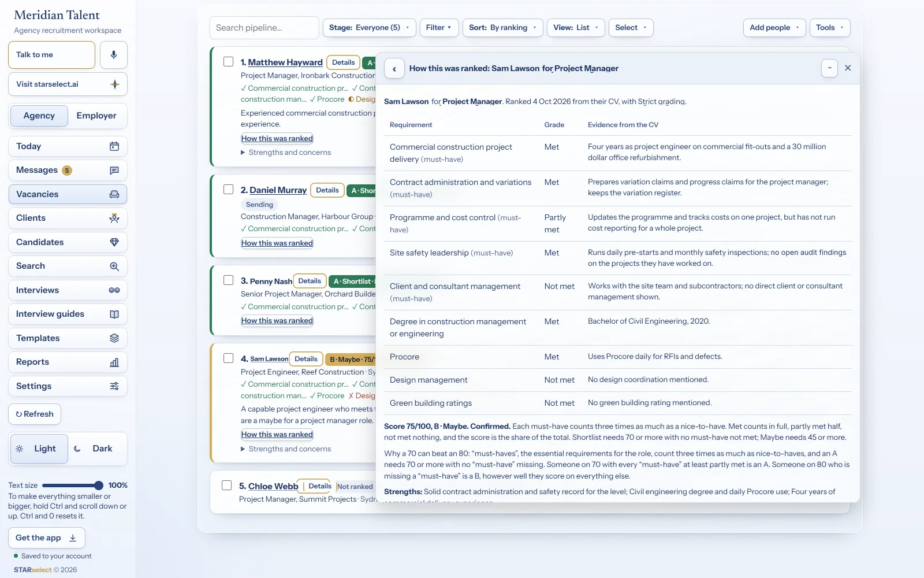Click the Refresh button
The height and width of the screenshot is (578, 924).
[35, 414]
